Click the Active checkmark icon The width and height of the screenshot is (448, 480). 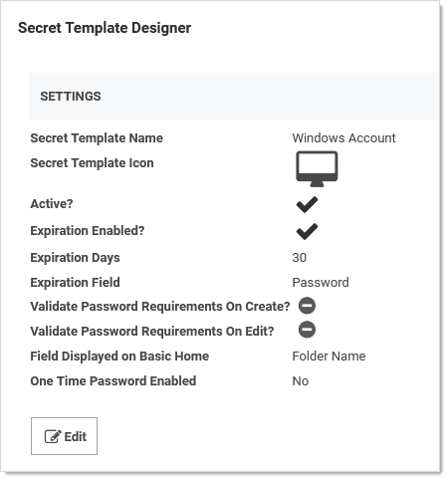coord(307,204)
